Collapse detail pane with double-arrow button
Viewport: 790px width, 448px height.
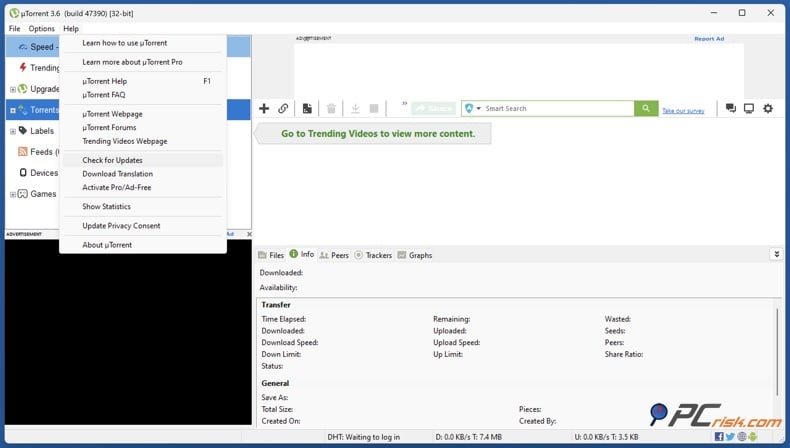(x=776, y=254)
